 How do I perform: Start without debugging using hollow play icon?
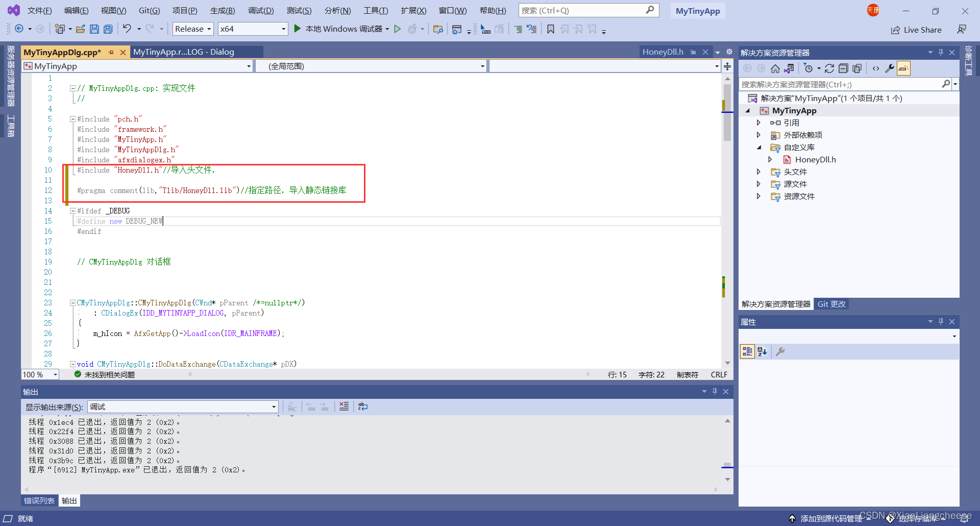pyautogui.click(x=398, y=29)
